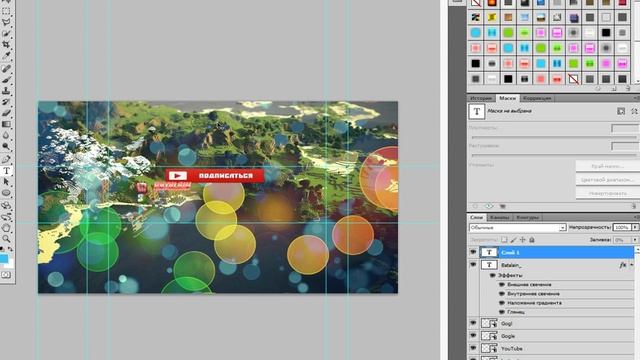Switch to the Коррекция tab
This screenshot has height=360, width=640.
click(537, 98)
